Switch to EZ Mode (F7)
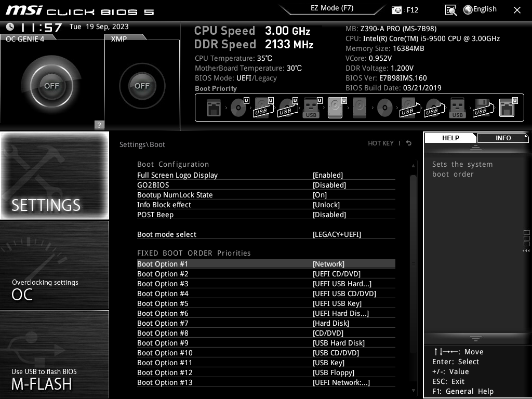This screenshot has height=399, width=532. click(332, 8)
